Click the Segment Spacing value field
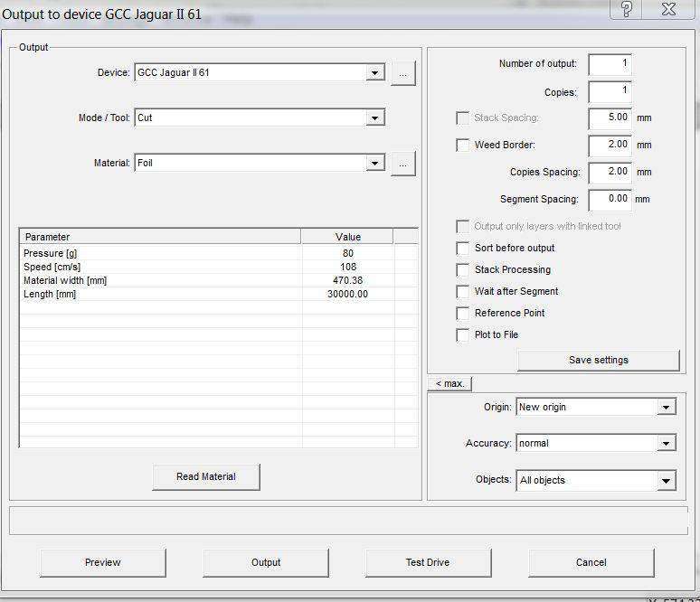This screenshot has width=700, height=602. [x=610, y=201]
